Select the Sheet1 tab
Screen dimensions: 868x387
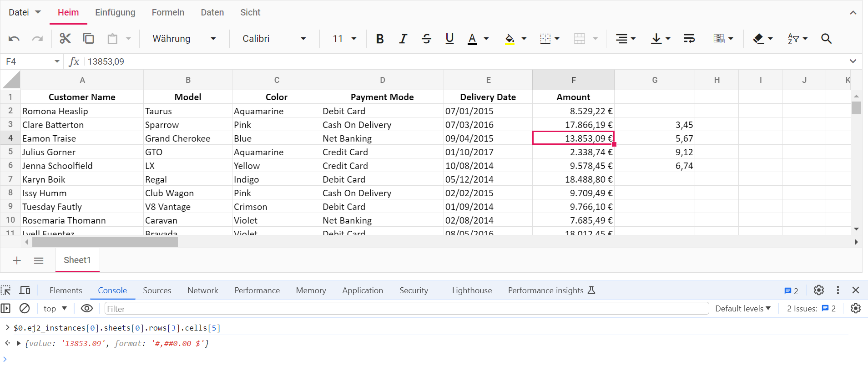[77, 260]
